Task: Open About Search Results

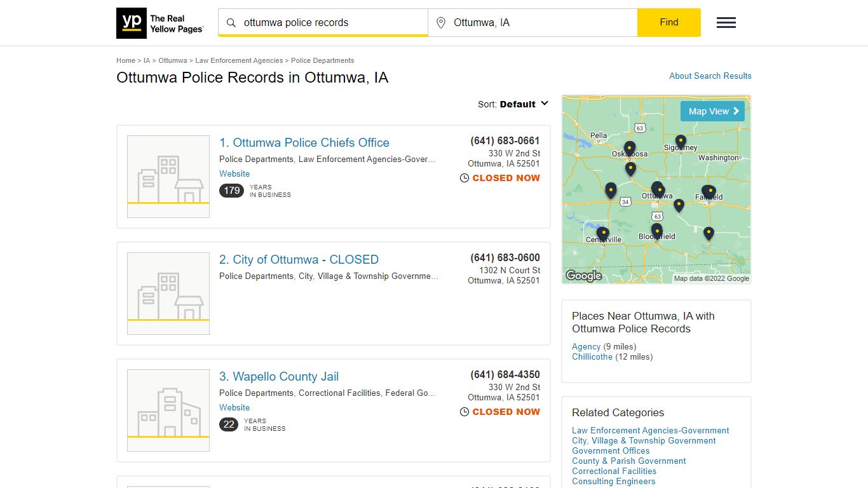Action: (710, 76)
